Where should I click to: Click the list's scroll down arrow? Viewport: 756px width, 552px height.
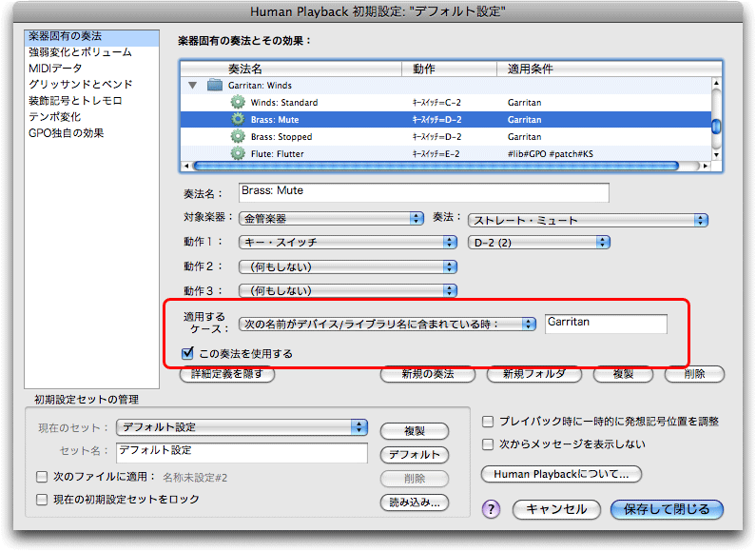tap(716, 155)
